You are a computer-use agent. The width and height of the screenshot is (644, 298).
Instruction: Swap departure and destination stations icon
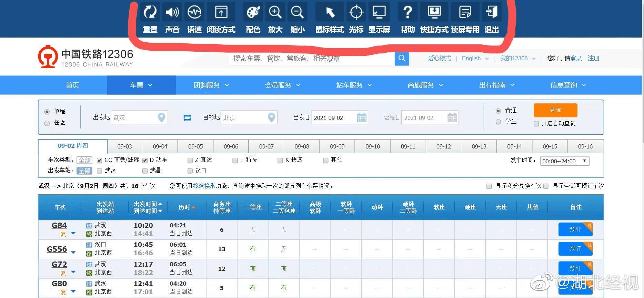(187, 118)
